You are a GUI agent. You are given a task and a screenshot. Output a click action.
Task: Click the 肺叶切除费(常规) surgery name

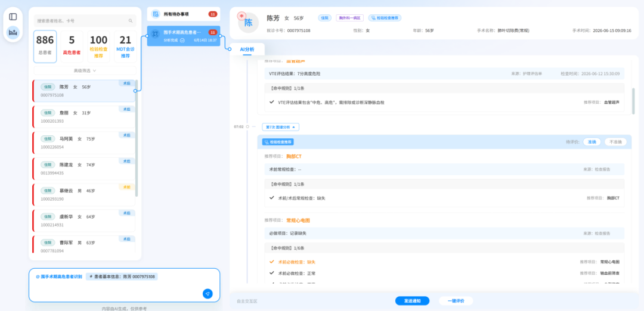(514, 31)
